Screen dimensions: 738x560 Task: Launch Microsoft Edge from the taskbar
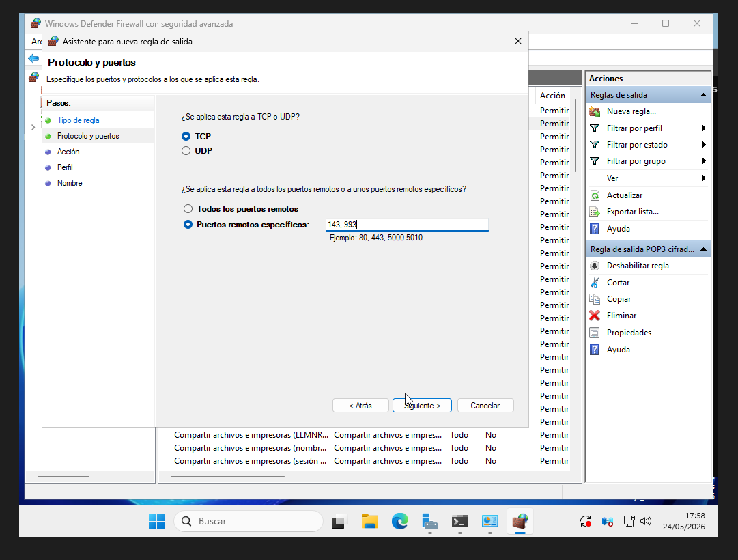[x=400, y=521]
